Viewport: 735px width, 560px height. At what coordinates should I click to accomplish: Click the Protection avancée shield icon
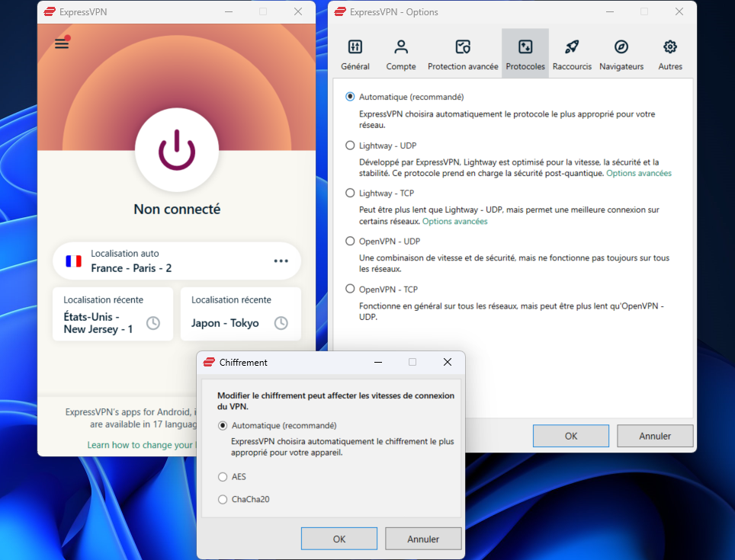point(463,46)
